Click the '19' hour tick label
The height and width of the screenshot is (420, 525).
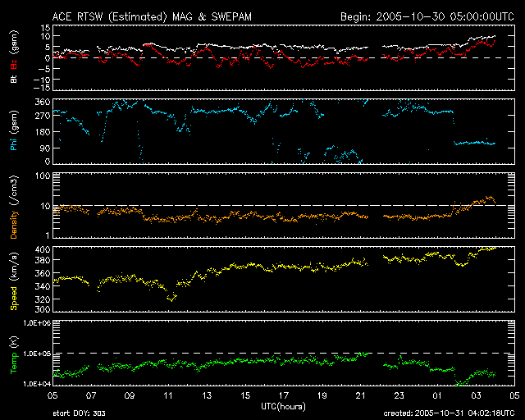[x=322, y=395]
